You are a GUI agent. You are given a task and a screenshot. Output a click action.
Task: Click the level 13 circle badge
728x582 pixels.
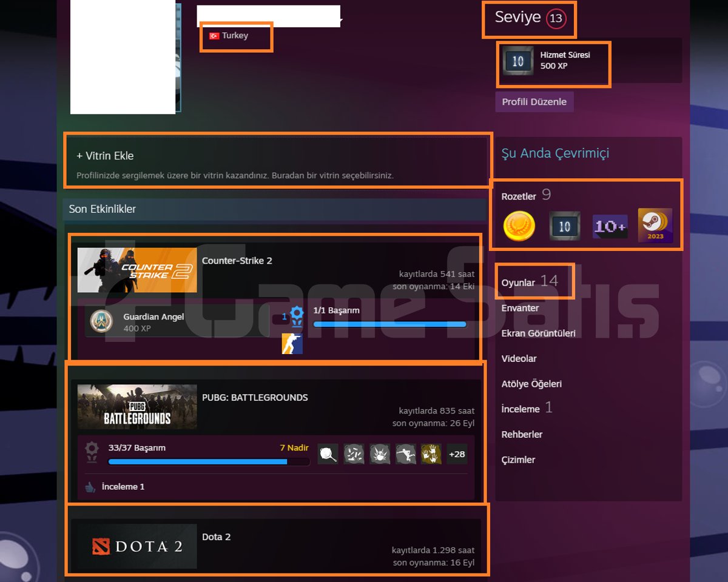(x=555, y=19)
